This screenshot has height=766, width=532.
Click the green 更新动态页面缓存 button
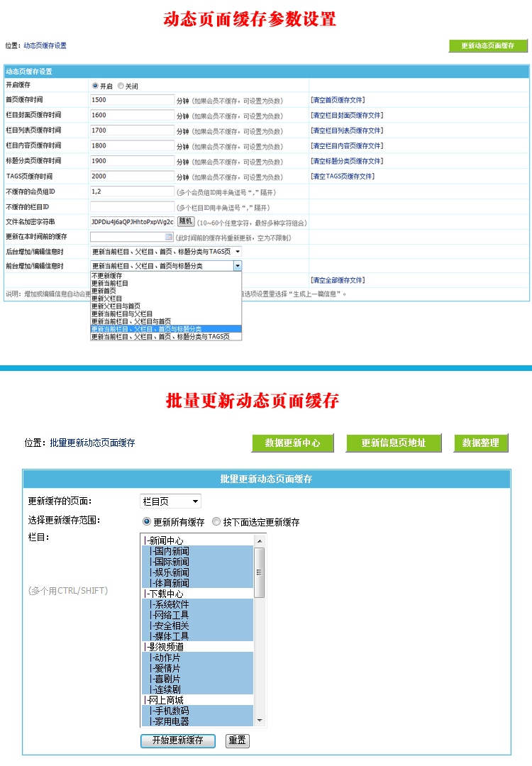click(x=488, y=45)
